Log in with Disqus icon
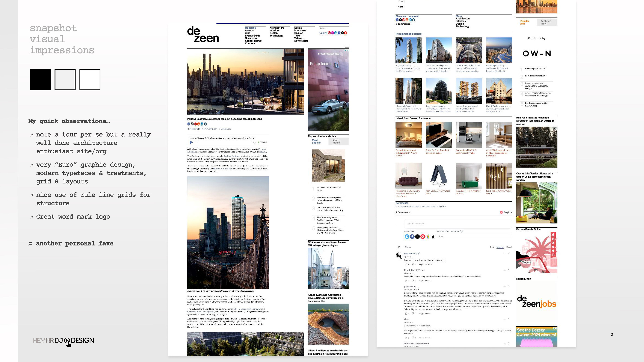 coord(407,237)
